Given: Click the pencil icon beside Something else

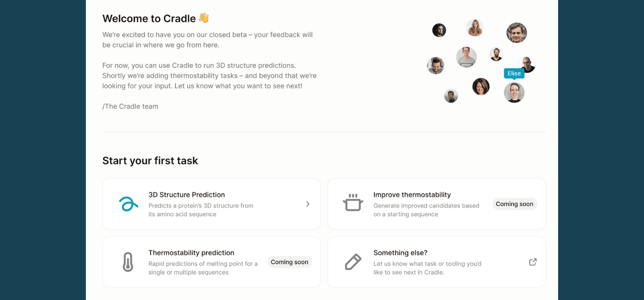Looking at the screenshot, I should coord(353,262).
